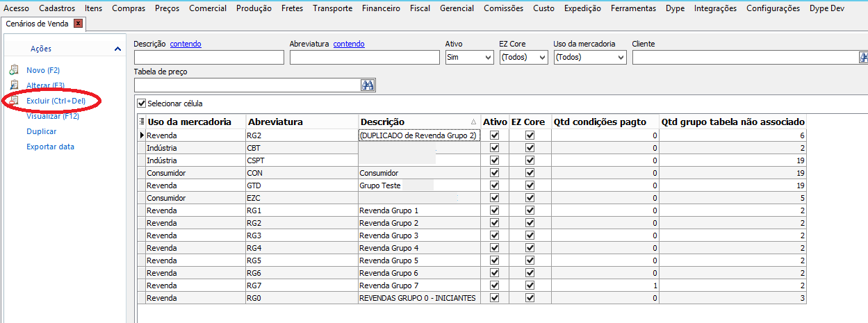The height and width of the screenshot is (323, 868).
Task: Open the Compras menu
Action: click(x=127, y=8)
